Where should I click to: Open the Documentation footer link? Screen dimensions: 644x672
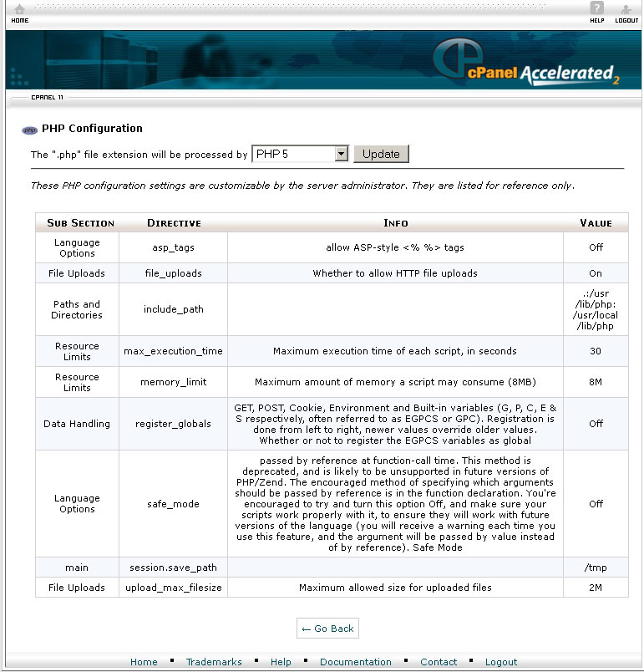pos(355,662)
